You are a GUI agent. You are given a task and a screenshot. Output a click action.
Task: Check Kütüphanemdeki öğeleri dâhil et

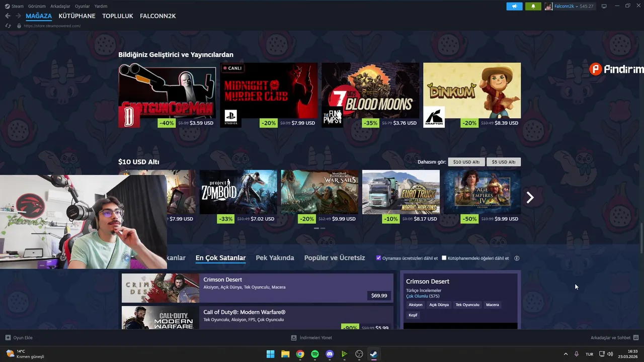(444, 258)
